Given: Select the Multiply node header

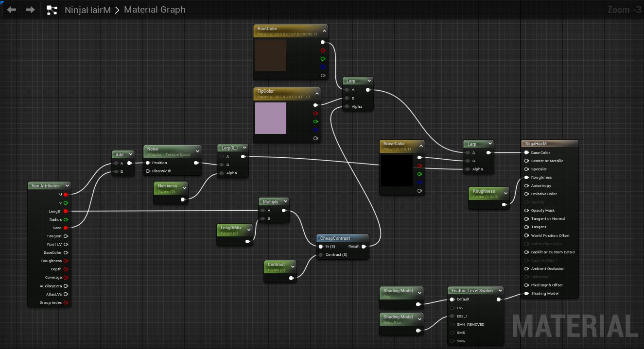Looking at the screenshot, I should 271,201.
